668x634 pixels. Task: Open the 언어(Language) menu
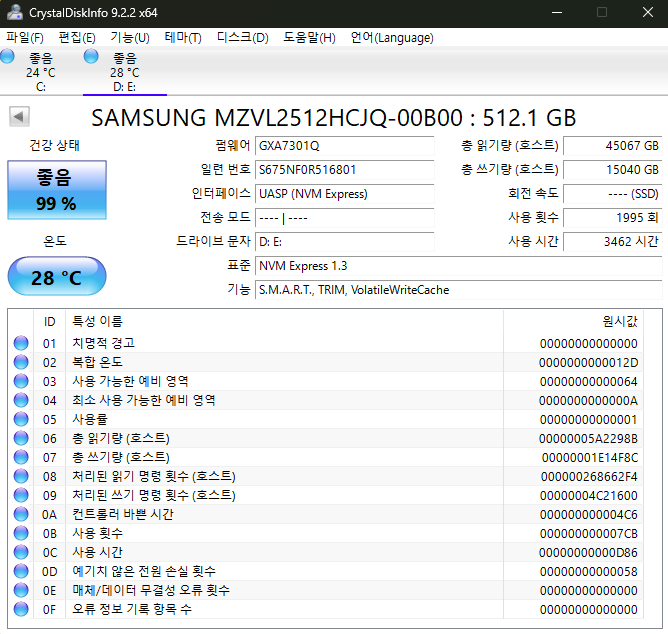[x=392, y=38]
